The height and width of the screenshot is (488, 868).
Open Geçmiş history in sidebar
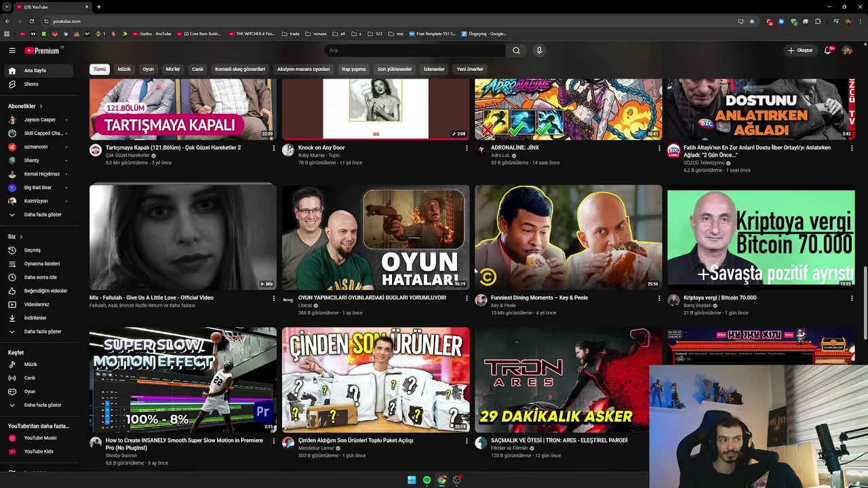(x=38, y=250)
